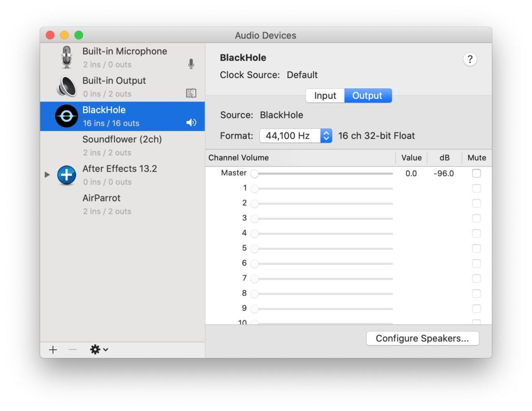Click the speaker output indicator beside BlackHole
This screenshot has height=411, width=532.
tap(191, 123)
